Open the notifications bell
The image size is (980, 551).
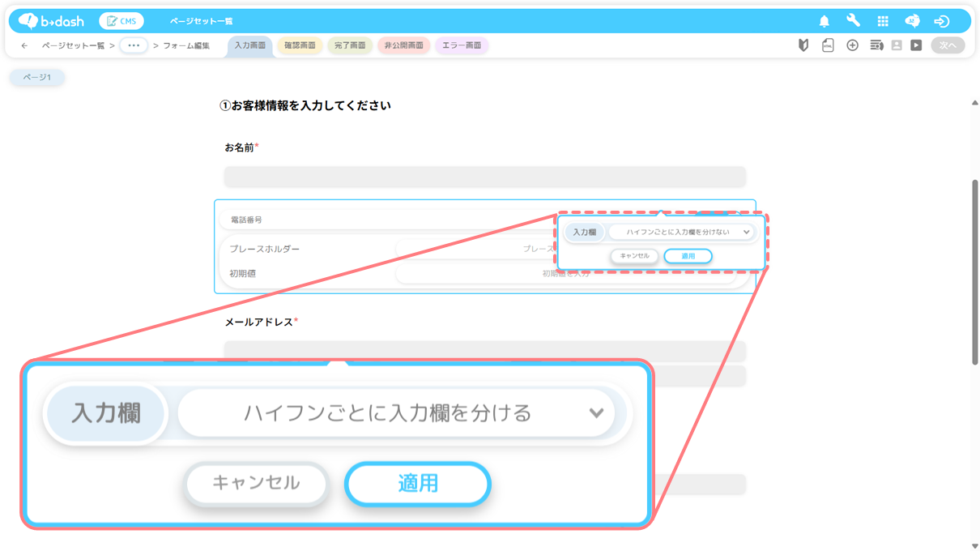[824, 21]
